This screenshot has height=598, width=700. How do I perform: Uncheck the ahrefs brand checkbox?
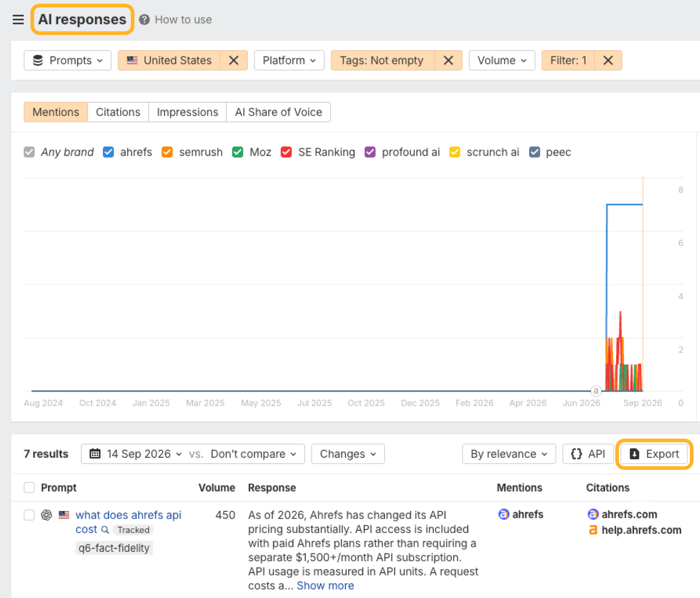108,152
